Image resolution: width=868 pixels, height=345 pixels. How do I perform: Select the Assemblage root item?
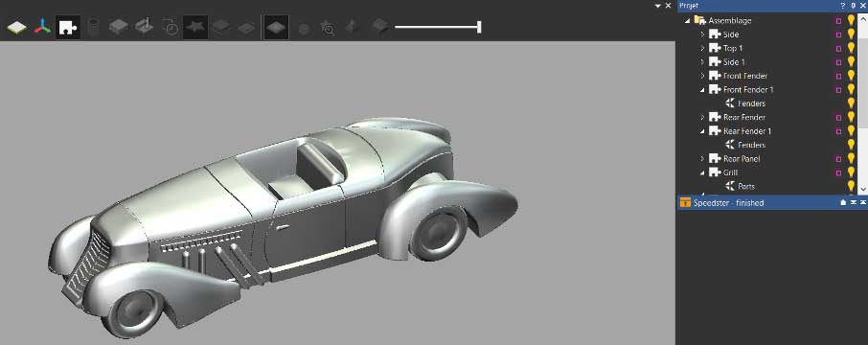click(730, 20)
